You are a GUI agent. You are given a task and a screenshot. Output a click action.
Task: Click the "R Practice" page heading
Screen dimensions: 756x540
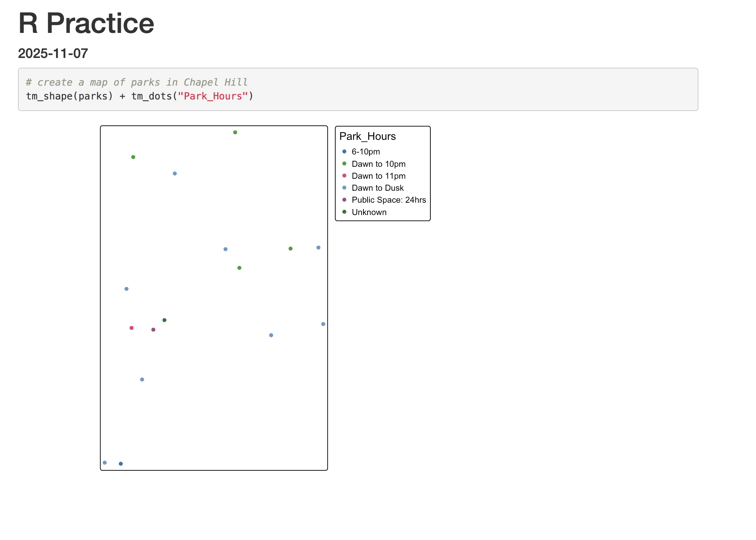point(86,23)
